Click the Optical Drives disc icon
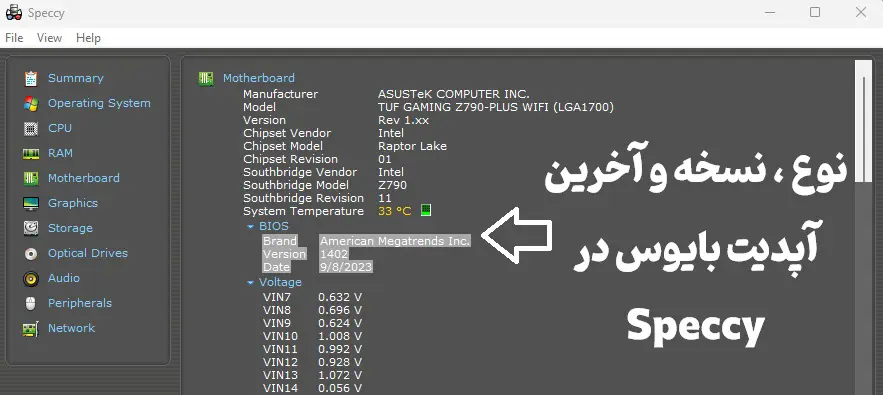Screen dimensions: 883x395 coord(31,254)
